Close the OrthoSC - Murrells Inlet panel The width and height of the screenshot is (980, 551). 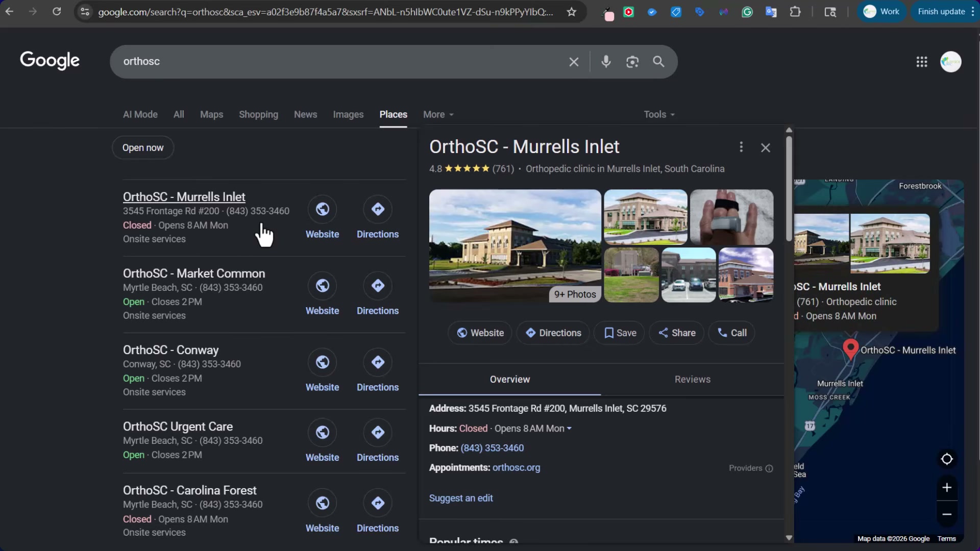coord(766,147)
